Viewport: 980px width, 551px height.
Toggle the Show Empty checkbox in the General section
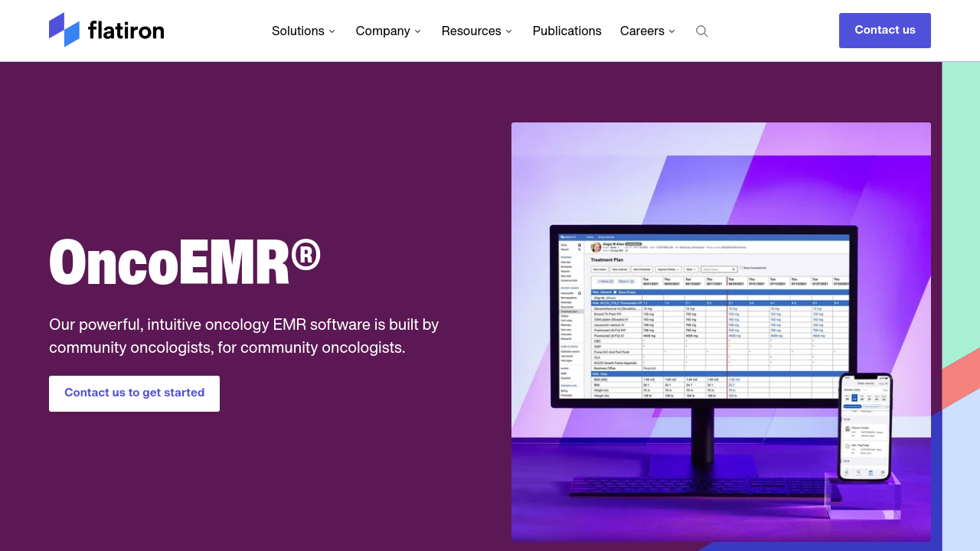pos(615,292)
